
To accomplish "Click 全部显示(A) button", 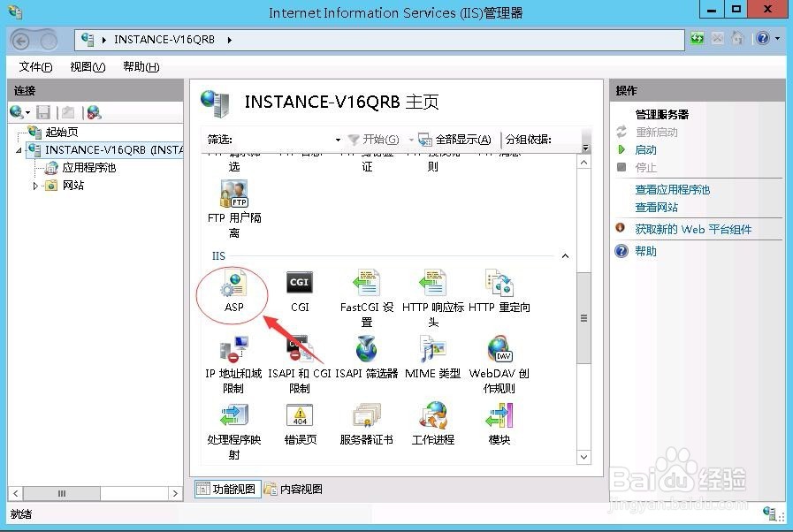I will tap(455, 140).
